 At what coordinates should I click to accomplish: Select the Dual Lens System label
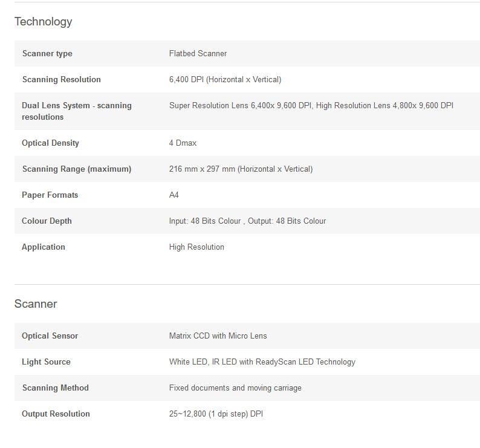tap(77, 111)
